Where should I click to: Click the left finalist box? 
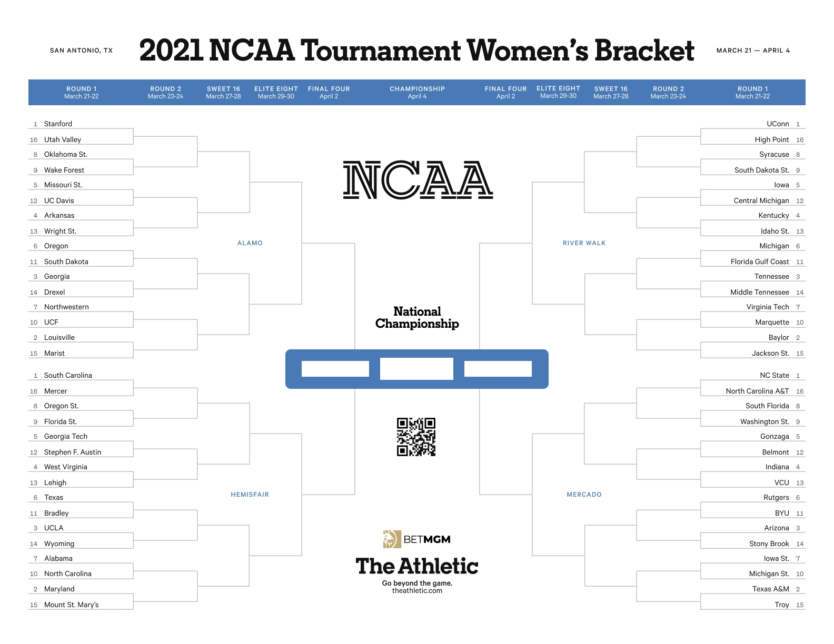coord(335,369)
